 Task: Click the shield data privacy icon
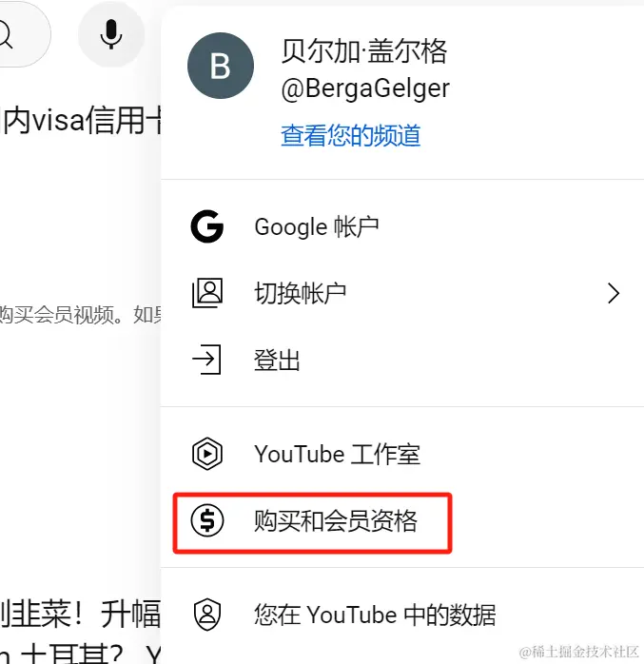click(207, 615)
